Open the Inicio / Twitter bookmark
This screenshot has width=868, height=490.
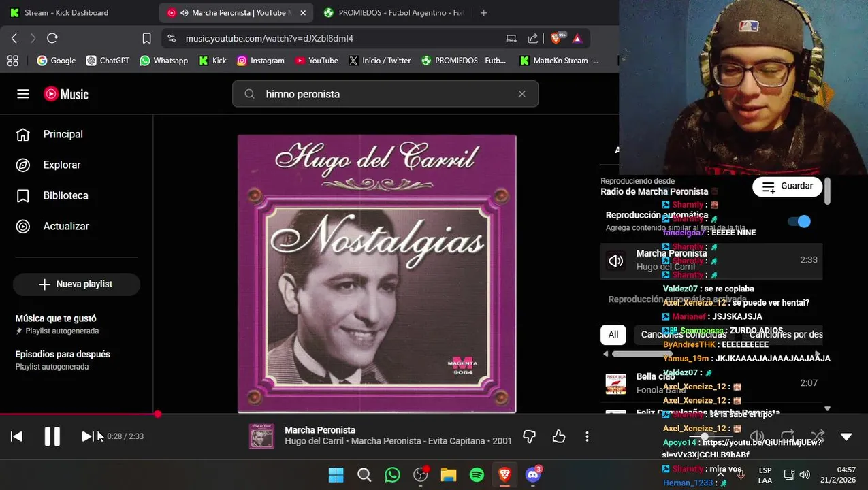click(379, 61)
